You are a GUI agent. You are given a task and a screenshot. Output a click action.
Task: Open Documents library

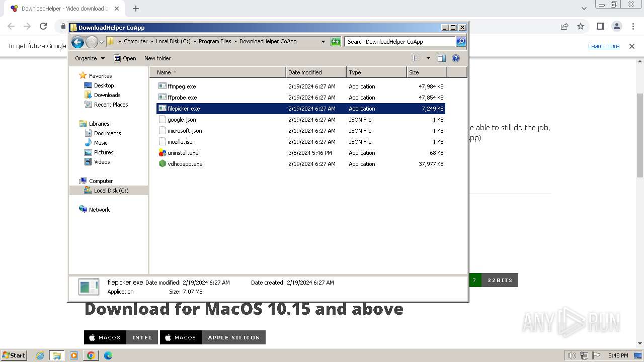(107, 133)
